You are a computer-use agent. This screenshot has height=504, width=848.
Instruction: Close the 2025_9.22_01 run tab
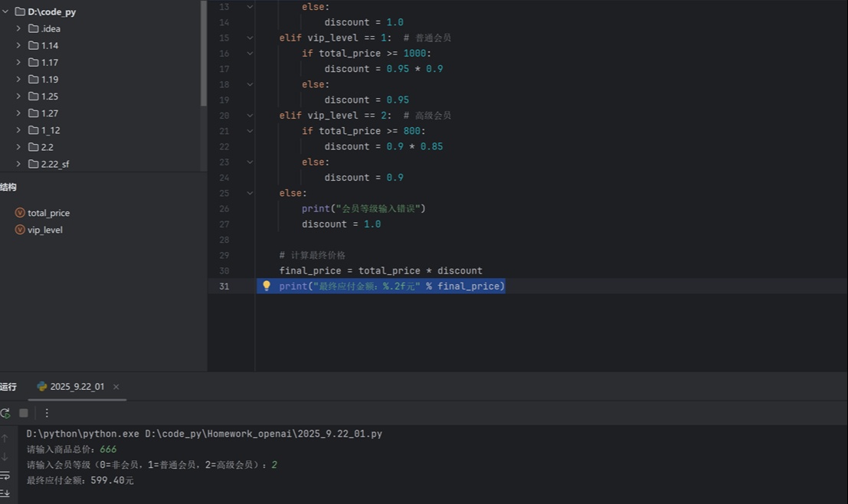(116, 387)
